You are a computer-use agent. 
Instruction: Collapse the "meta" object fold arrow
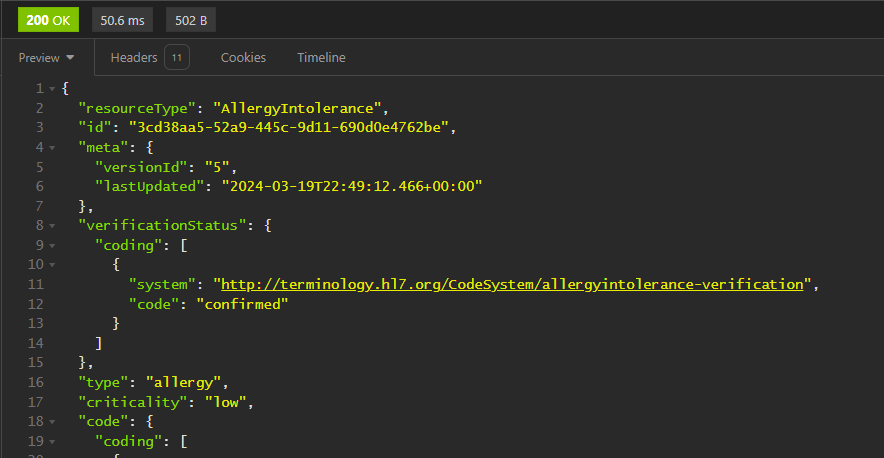click(52, 148)
